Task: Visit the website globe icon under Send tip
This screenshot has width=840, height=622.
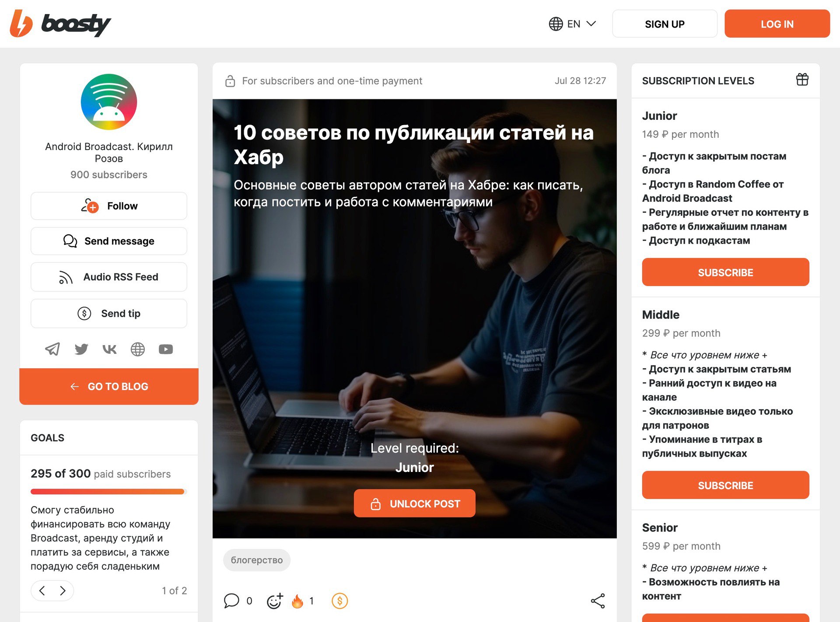Action: (x=138, y=349)
